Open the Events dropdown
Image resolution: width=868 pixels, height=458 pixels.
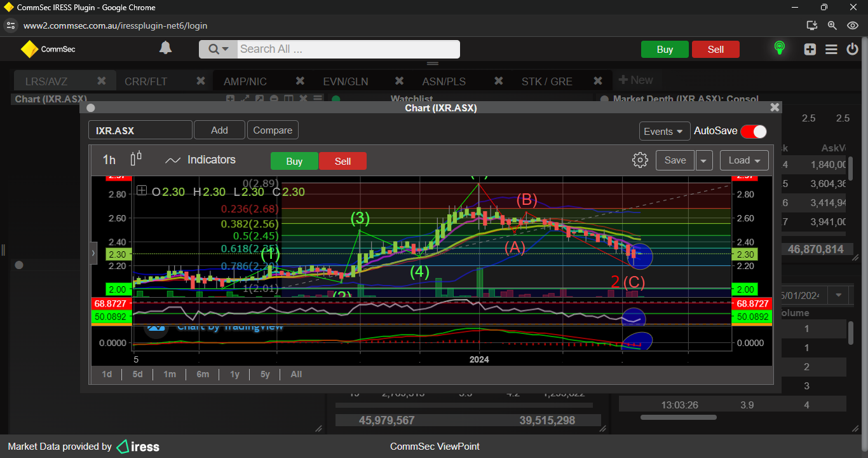tap(665, 131)
